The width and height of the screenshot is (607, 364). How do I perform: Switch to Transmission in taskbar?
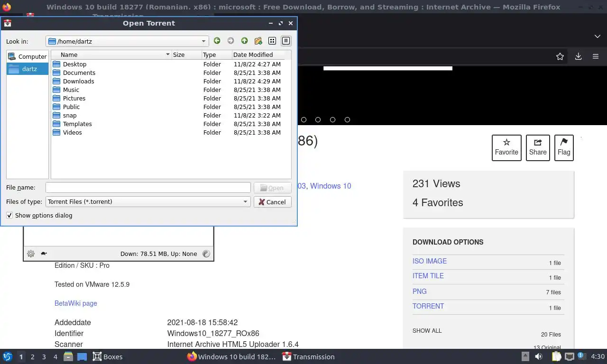(308, 356)
